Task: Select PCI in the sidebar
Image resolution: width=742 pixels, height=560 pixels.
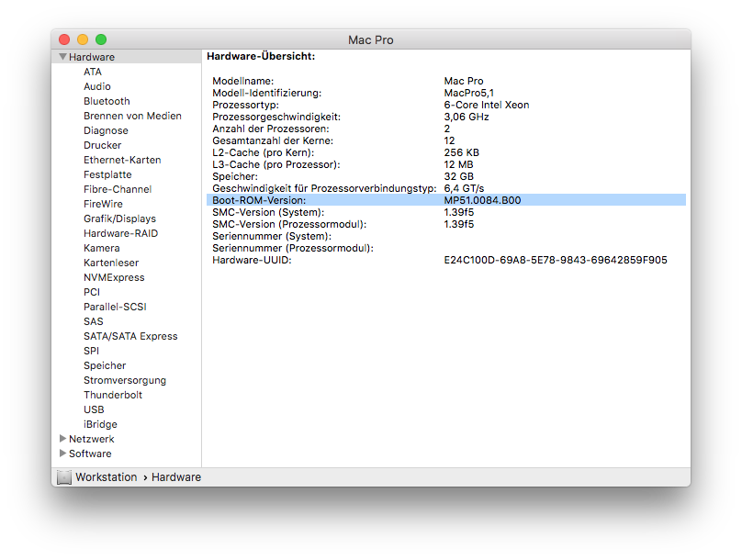Action: [92, 292]
